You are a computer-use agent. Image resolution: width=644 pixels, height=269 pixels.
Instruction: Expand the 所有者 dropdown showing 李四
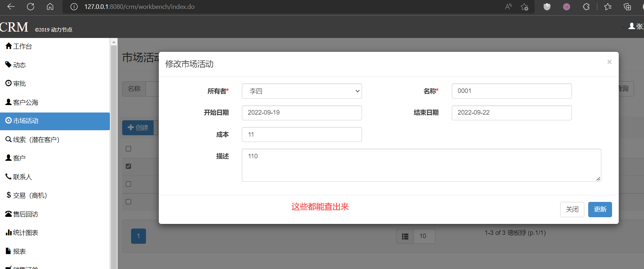point(302,91)
